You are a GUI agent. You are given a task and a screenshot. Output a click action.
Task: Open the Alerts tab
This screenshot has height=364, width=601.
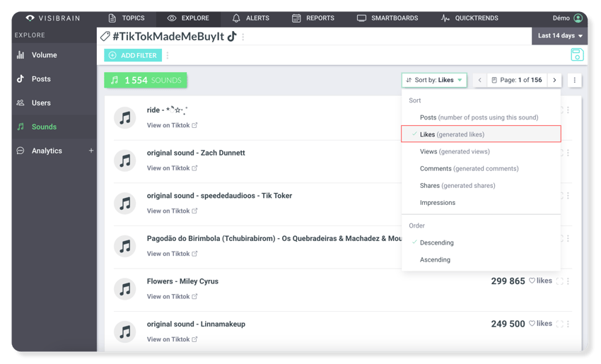tap(251, 18)
